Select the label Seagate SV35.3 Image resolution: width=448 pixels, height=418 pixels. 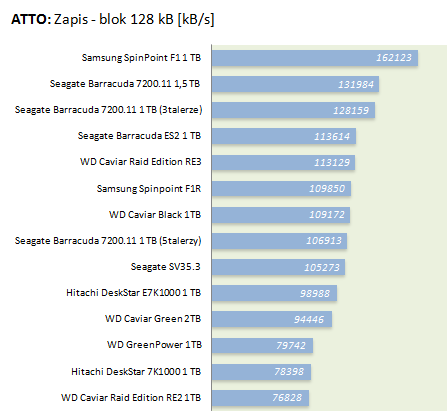click(x=166, y=267)
